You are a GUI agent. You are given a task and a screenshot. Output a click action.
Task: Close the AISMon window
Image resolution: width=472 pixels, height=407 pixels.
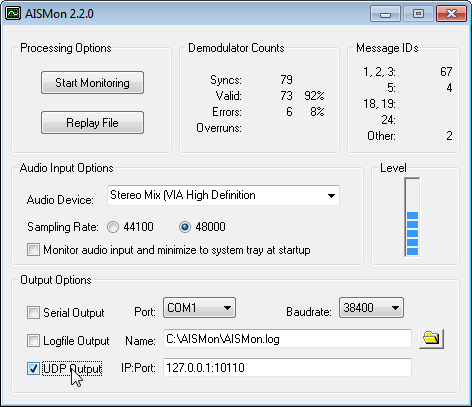pos(451,14)
